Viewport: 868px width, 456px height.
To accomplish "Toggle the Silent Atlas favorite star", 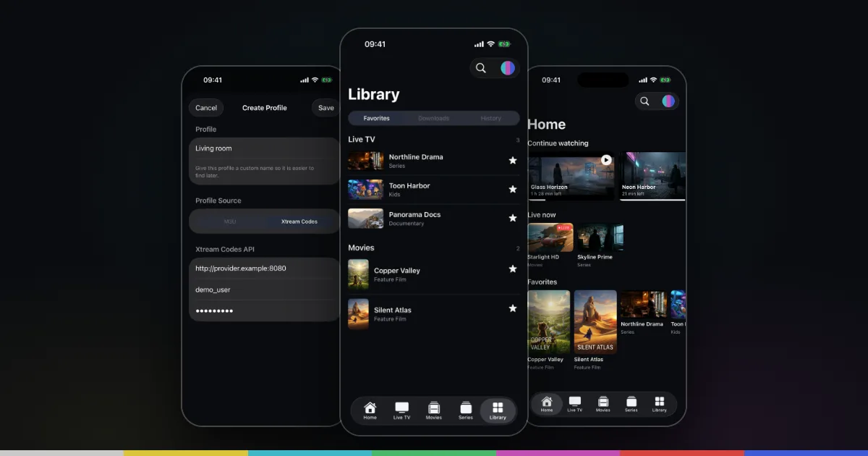I will pos(513,308).
